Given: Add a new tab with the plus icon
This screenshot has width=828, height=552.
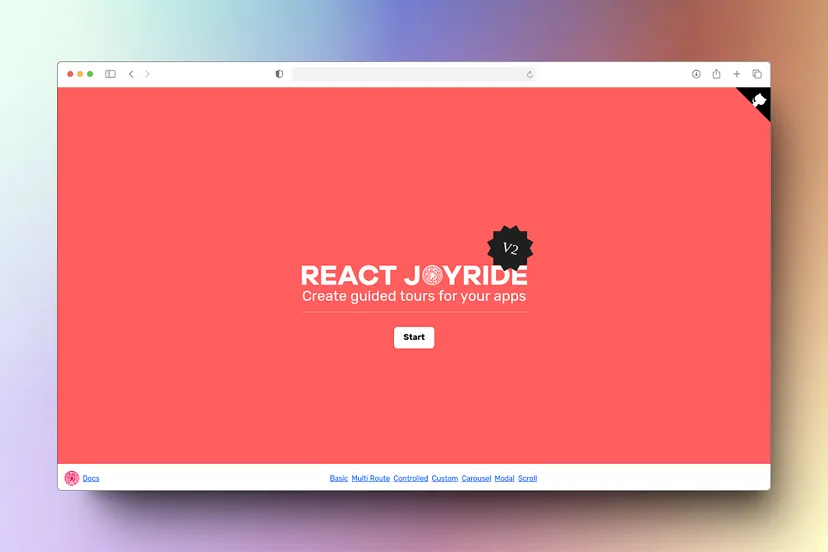Looking at the screenshot, I should (737, 74).
